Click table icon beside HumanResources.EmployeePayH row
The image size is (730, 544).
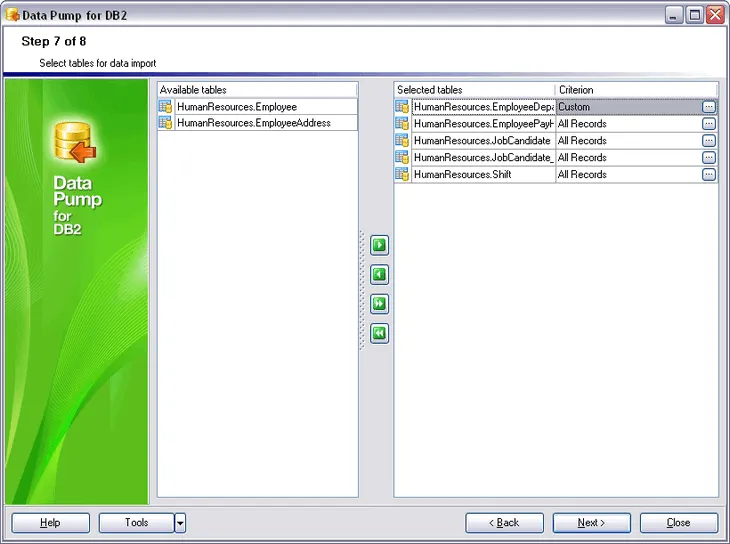tap(402, 123)
